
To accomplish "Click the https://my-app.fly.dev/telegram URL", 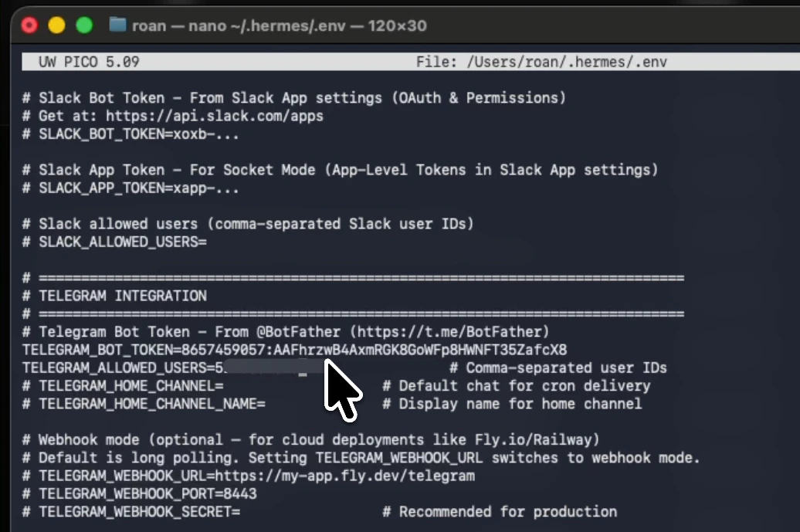I will pyautogui.click(x=344, y=476).
